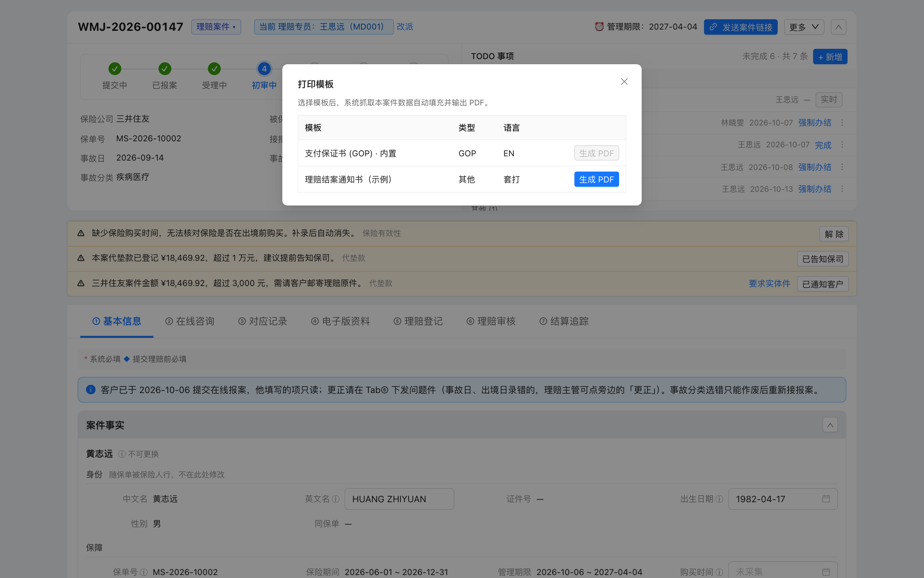This screenshot has width=924, height=578.
Task: Click the 保单号 value MS-2026-10002 in summary
Action: tap(149, 139)
